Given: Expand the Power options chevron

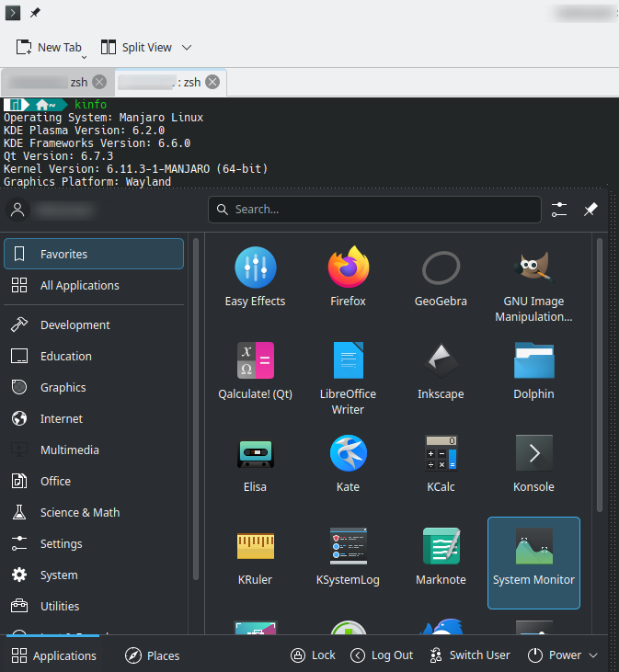Looking at the screenshot, I should 593,655.
